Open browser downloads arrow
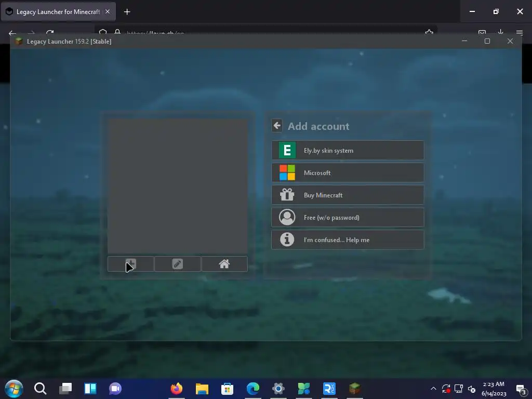This screenshot has width=532, height=399. [500, 33]
